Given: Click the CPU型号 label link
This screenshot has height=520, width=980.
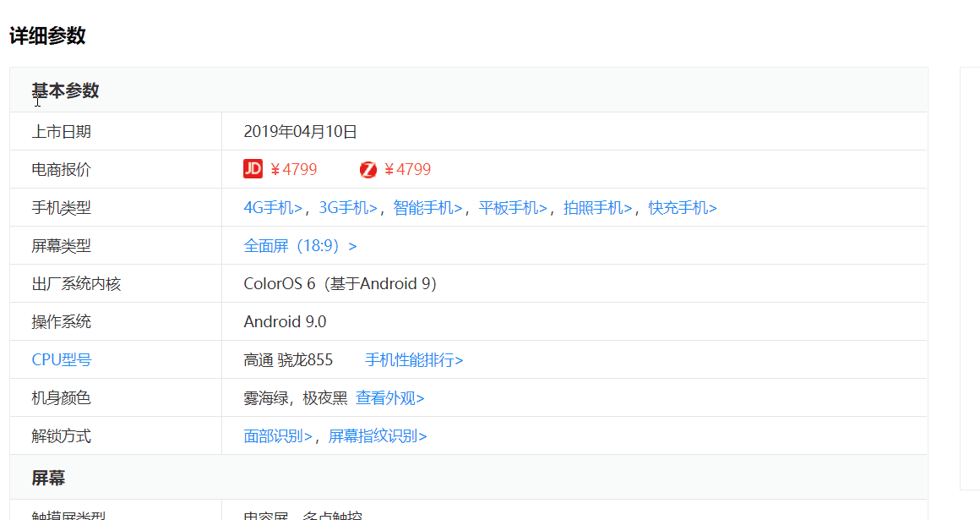Looking at the screenshot, I should pos(61,360).
